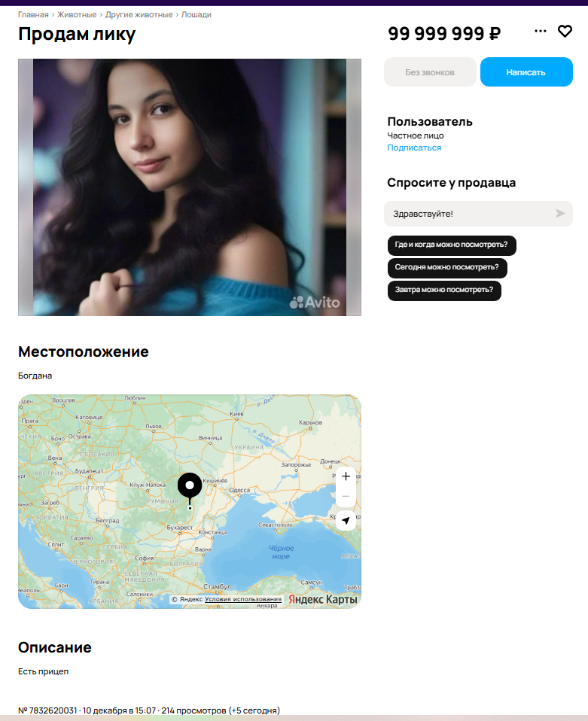Image resolution: width=588 pixels, height=721 pixels.
Task: Open Лошади breadcrumb category
Action: 197,15
